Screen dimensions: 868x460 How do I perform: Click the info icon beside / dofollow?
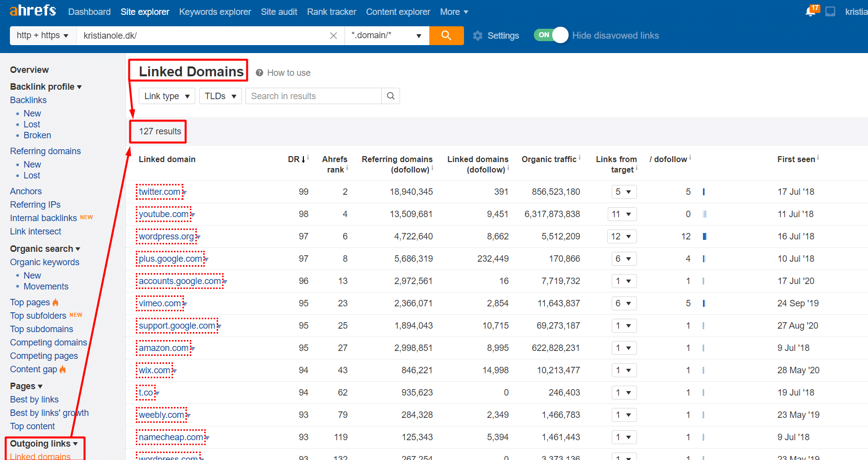coord(690,158)
